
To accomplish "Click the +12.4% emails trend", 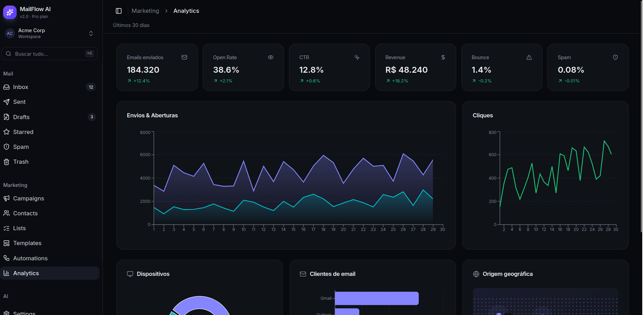I will click(139, 81).
